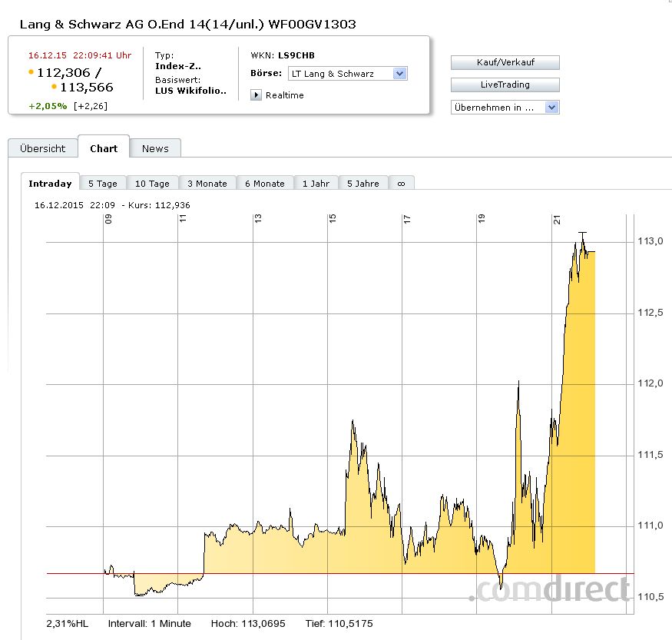Image resolution: width=672 pixels, height=640 pixels.
Task: Click the Index-Z.. type link
Action: pos(178,66)
